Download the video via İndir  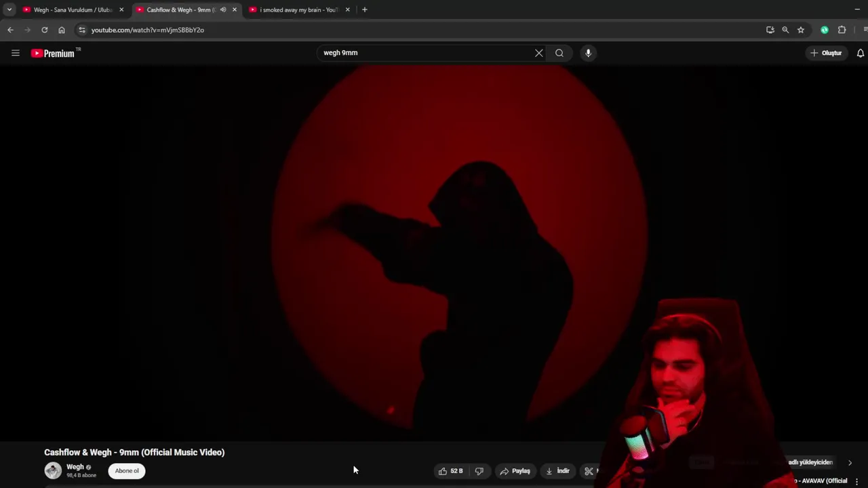[x=558, y=471]
